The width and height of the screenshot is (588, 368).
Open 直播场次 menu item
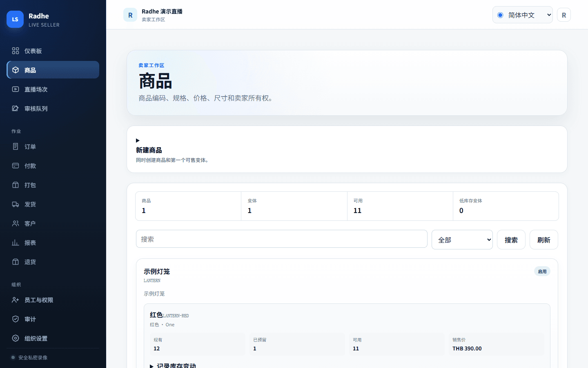53,89
